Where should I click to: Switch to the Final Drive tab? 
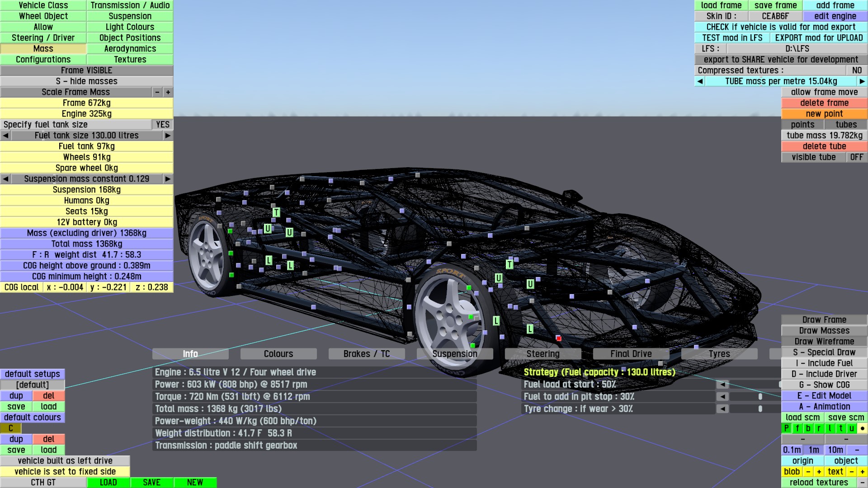[x=631, y=354]
